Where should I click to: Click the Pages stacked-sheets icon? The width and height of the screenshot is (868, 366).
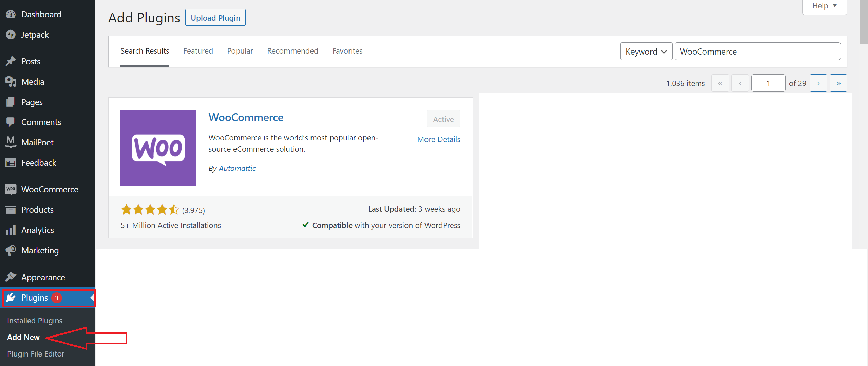pos(11,102)
